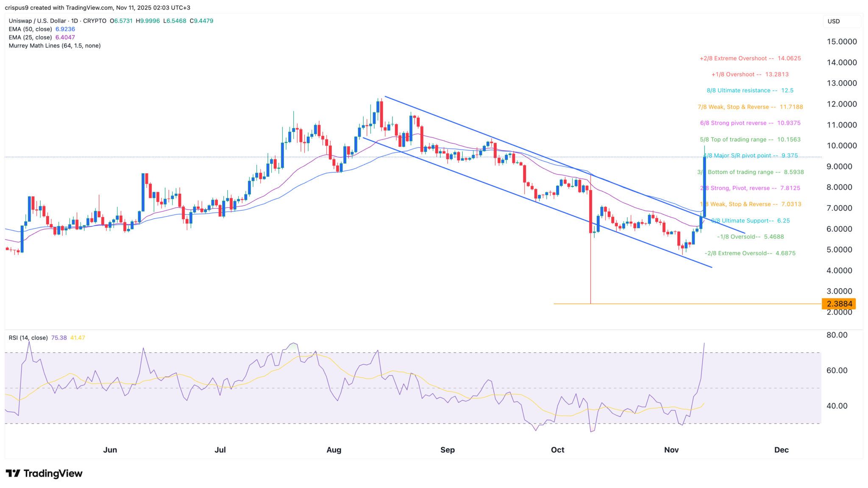Image resolution: width=868 pixels, height=488 pixels.
Task: Click the RSI value 75.38 in legend
Action: pyautogui.click(x=59, y=338)
